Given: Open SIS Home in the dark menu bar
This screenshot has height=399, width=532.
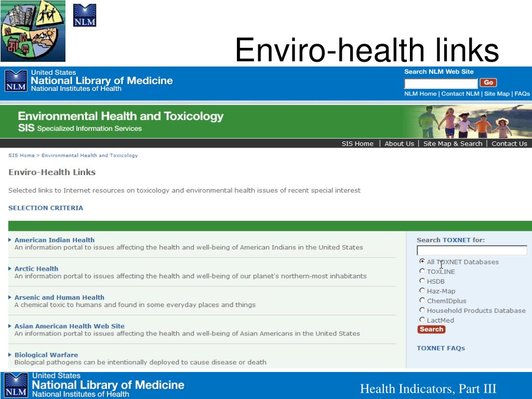Looking at the screenshot, I should [357, 143].
